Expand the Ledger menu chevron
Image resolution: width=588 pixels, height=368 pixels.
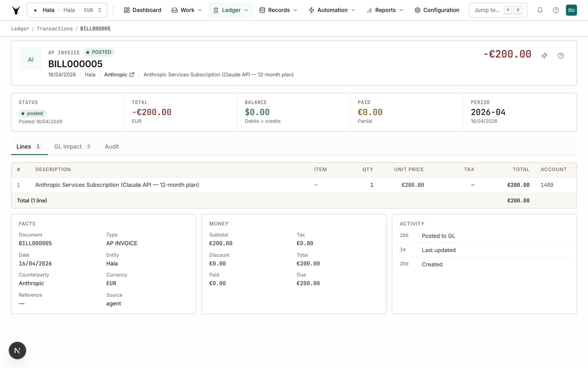246,10
